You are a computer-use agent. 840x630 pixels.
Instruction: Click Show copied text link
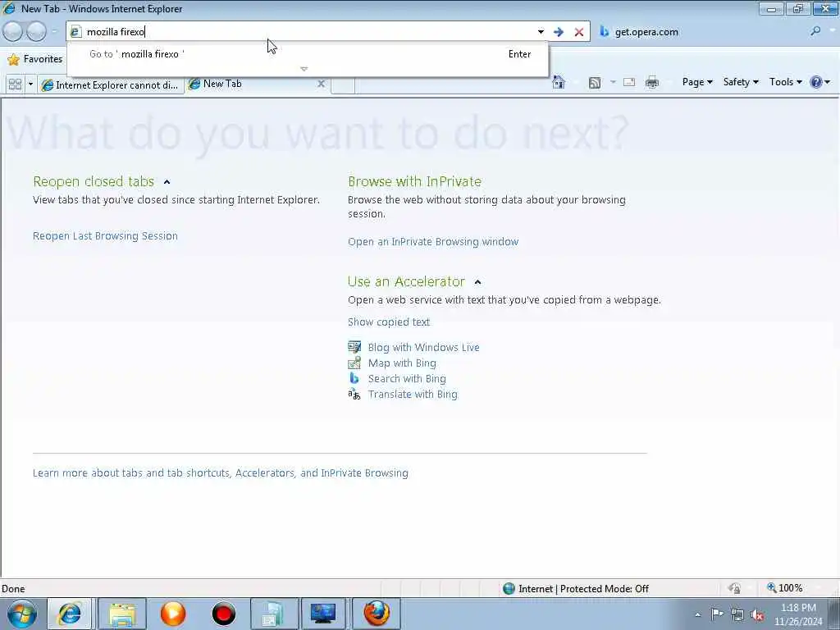pos(388,322)
